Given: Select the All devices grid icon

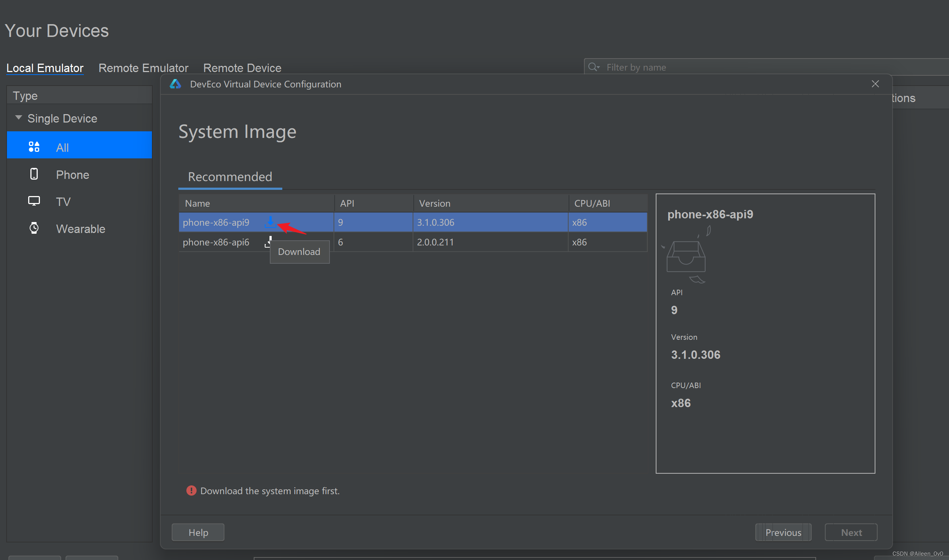Looking at the screenshot, I should point(34,147).
